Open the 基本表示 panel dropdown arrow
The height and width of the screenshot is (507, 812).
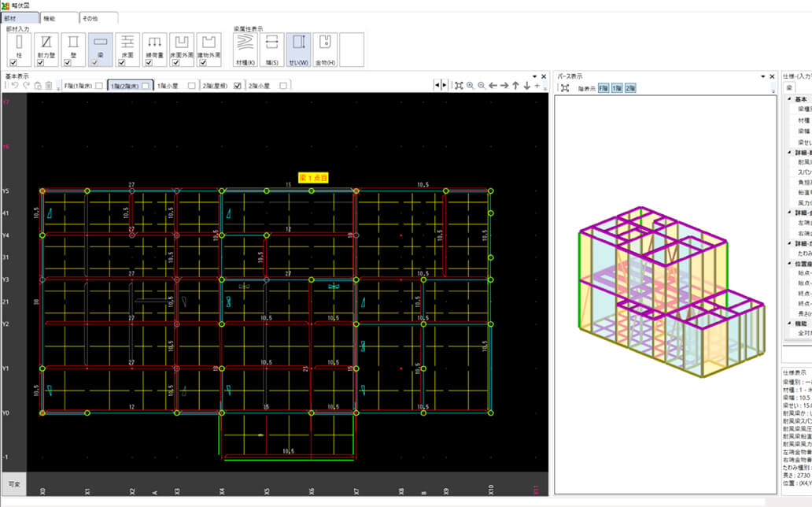click(533, 76)
